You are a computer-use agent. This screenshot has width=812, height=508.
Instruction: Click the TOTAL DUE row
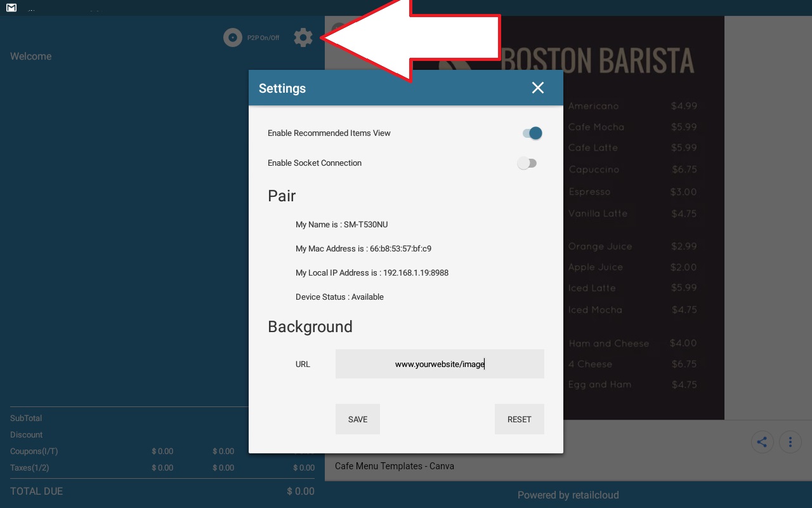(x=162, y=491)
